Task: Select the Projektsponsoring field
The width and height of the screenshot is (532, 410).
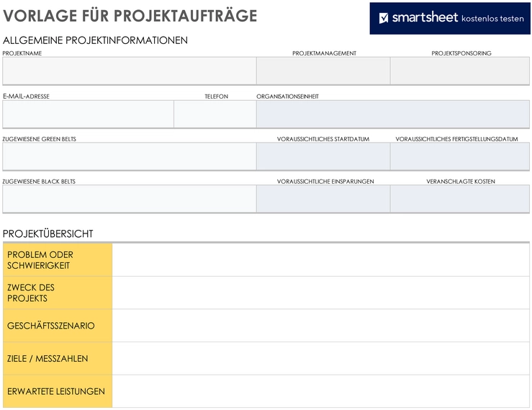Action: point(460,71)
